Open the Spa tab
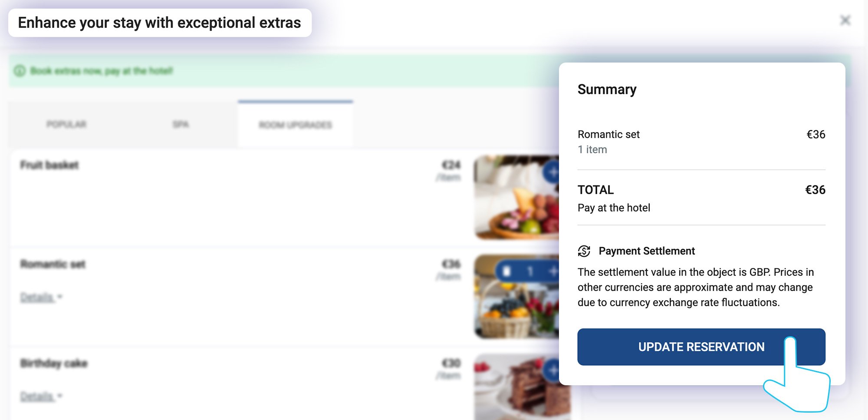Image resolution: width=868 pixels, height=420 pixels. [181, 125]
